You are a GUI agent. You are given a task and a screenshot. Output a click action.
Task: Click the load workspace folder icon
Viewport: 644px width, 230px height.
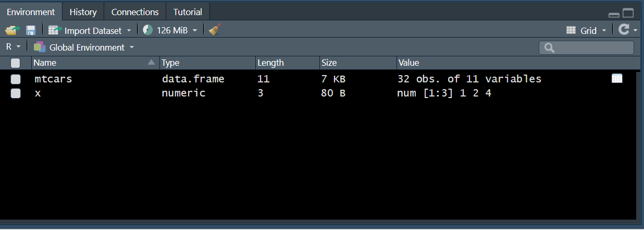coord(11,30)
